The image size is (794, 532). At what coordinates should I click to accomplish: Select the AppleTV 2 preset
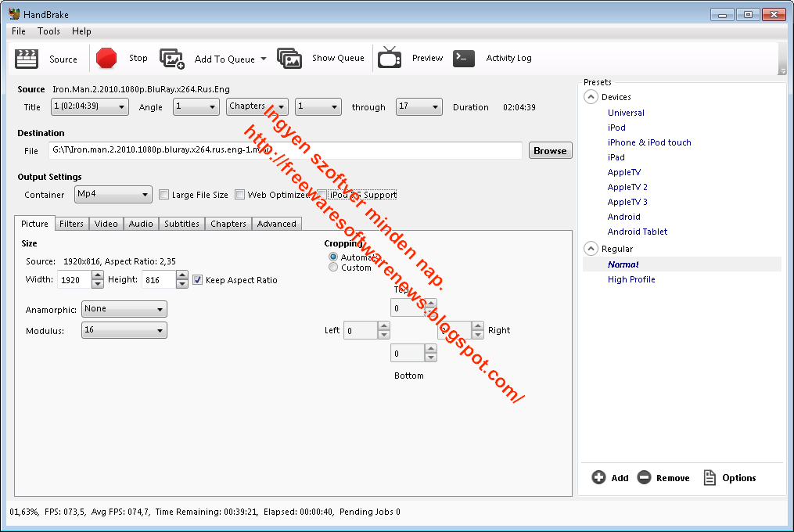tap(627, 187)
